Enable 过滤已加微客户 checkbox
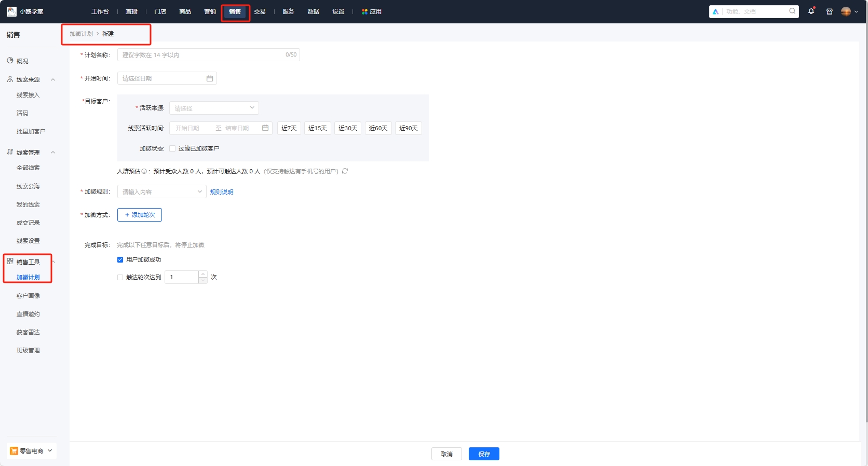This screenshot has width=868, height=466. point(172,148)
